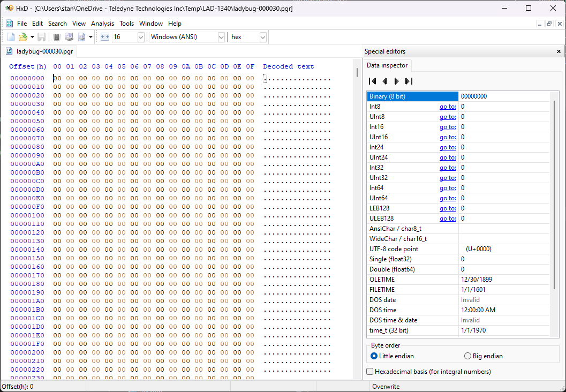Click the go to link for Int64
Screen dimensions: 566x392
[x=448, y=187]
